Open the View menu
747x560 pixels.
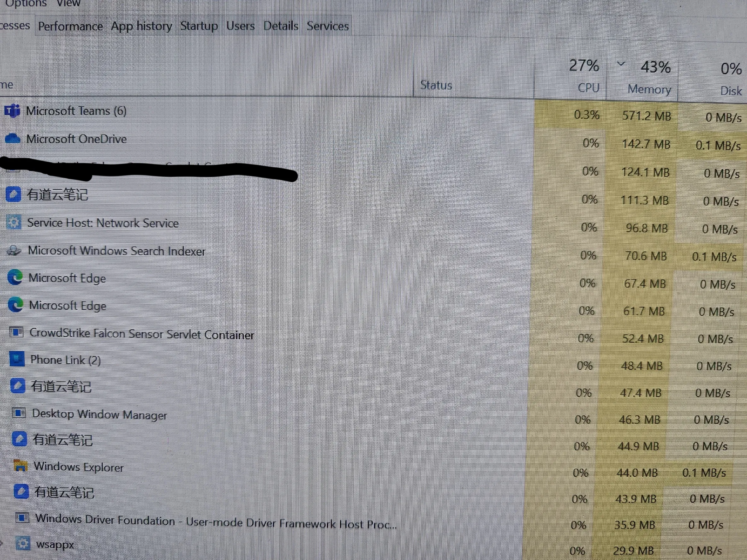69,3
